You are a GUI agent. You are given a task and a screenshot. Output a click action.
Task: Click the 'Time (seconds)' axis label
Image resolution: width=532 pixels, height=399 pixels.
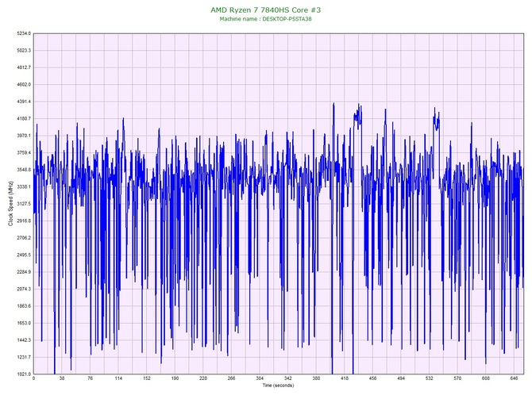278,386
